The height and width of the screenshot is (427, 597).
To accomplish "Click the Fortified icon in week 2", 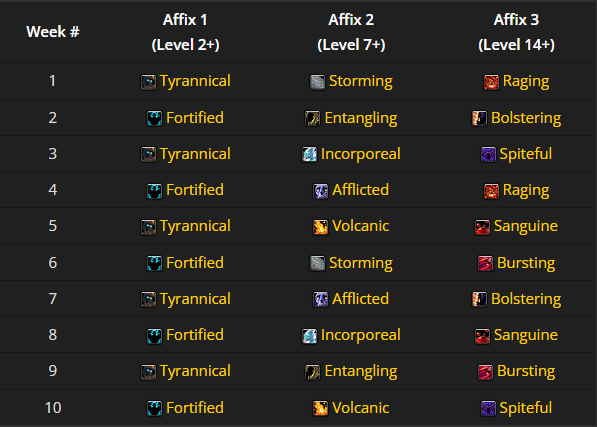I will pos(155,118).
